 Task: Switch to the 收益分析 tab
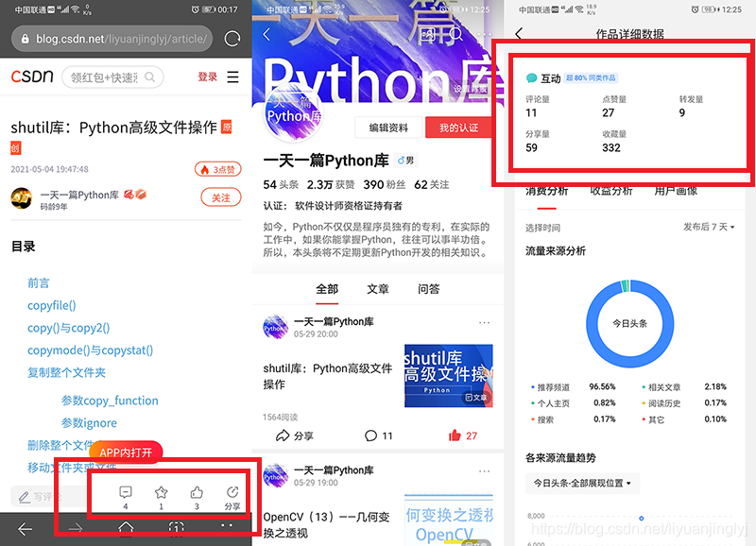coord(611,192)
